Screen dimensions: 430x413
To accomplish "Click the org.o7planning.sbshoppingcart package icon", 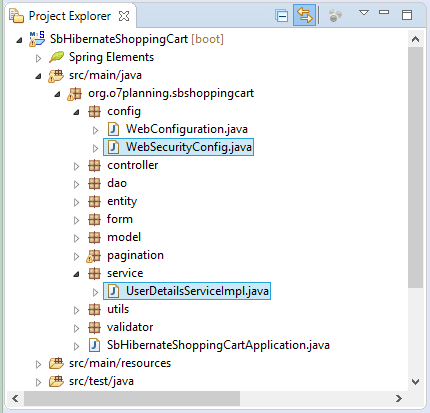I will (75, 94).
